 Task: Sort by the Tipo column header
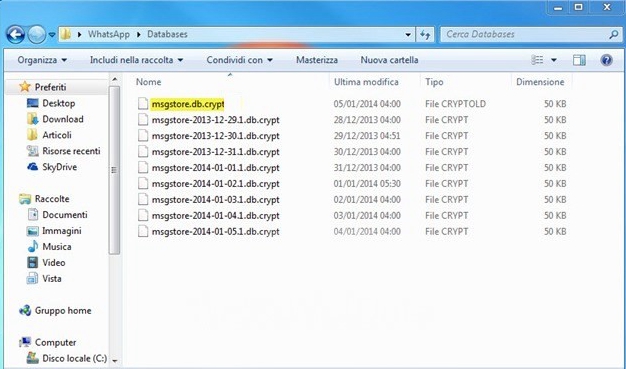click(434, 82)
